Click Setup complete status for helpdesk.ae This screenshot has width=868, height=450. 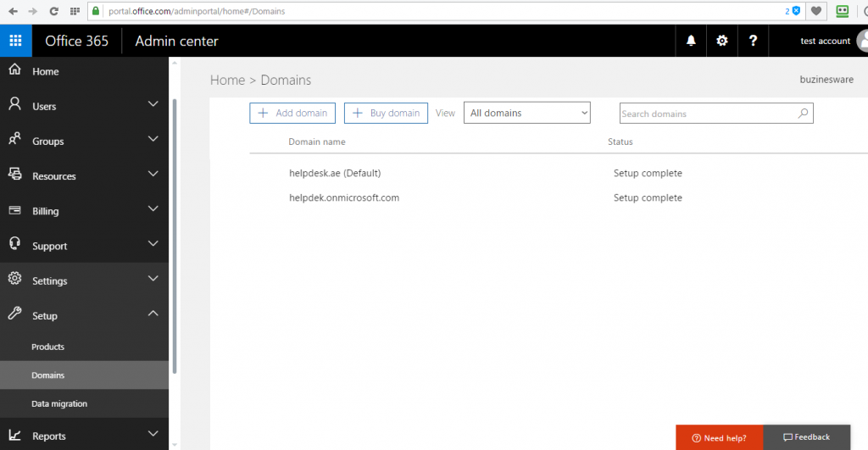[648, 173]
